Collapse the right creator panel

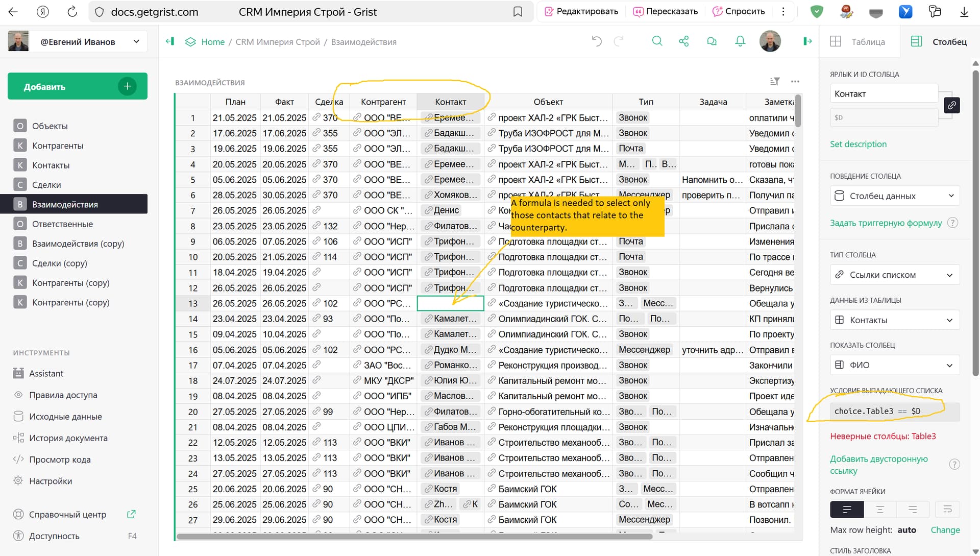coord(807,41)
